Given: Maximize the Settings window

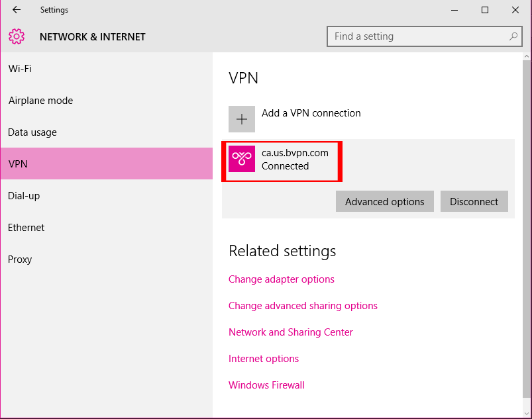Looking at the screenshot, I should [485, 10].
